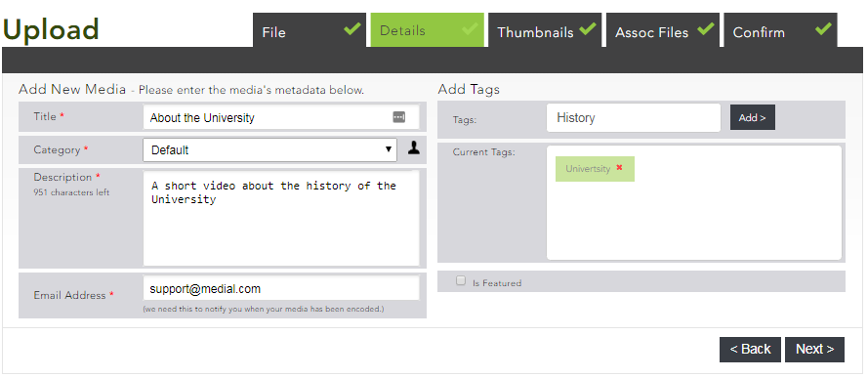The height and width of the screenshot is (378, 868).
Task: Click the email notification hint text
Action: tap(264, 309)
